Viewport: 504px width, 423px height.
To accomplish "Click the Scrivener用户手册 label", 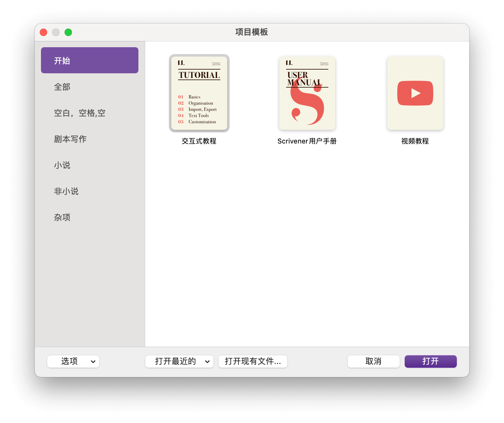I will (307, 141).
